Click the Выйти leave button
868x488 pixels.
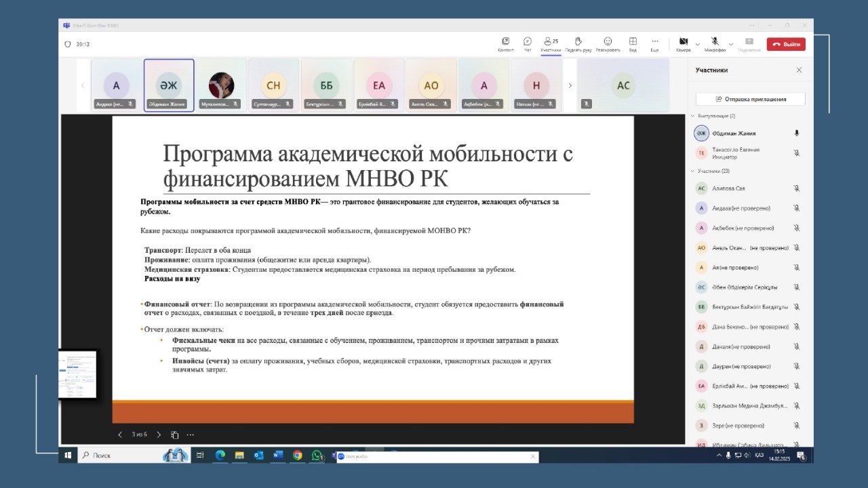tap(786, 44)
